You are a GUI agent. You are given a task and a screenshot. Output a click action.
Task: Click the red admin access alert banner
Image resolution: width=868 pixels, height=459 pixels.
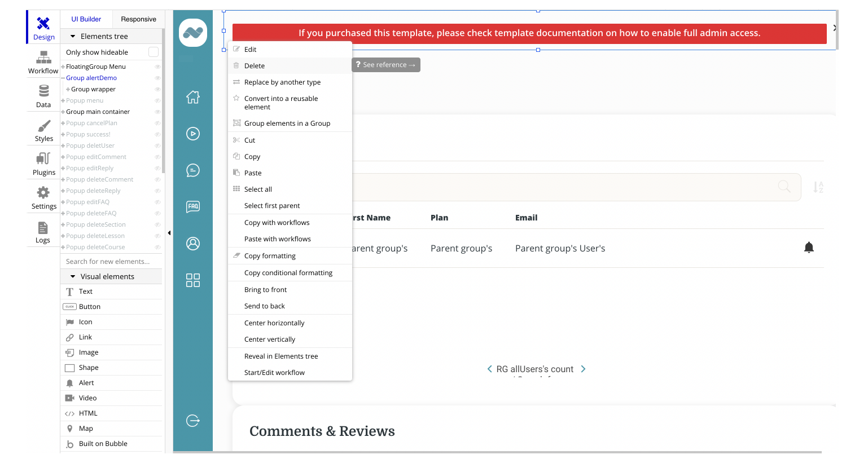(x=529, y=33)
